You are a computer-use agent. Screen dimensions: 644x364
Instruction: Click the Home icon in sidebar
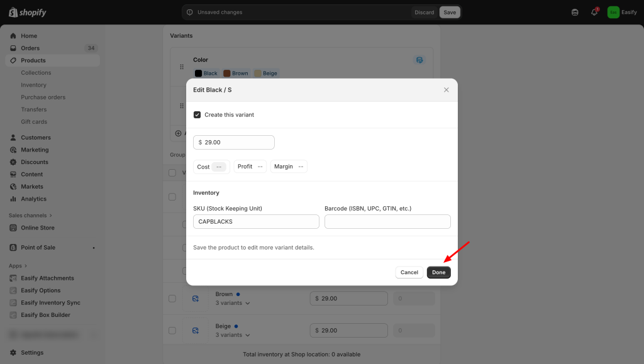(14, 36)
